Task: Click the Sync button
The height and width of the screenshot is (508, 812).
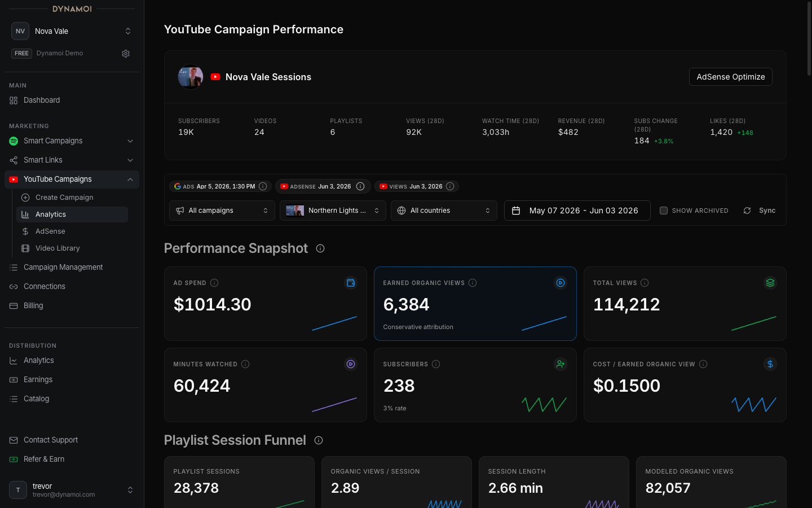Action: coord(760,211)
